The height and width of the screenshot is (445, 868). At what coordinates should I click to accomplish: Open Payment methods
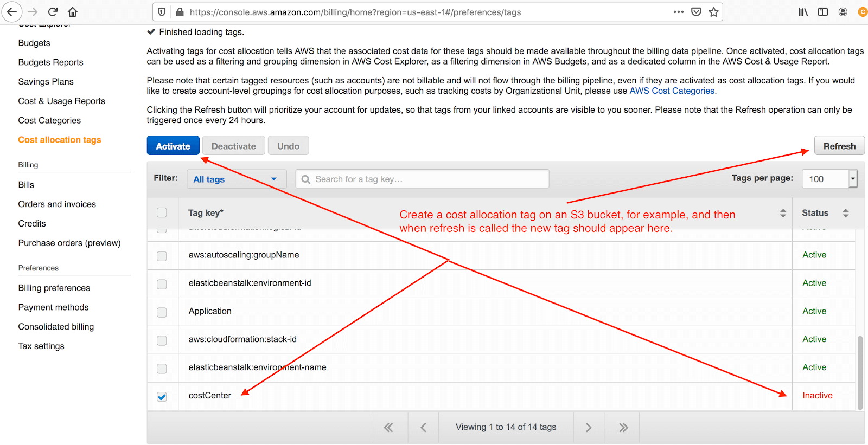[53, 307]
